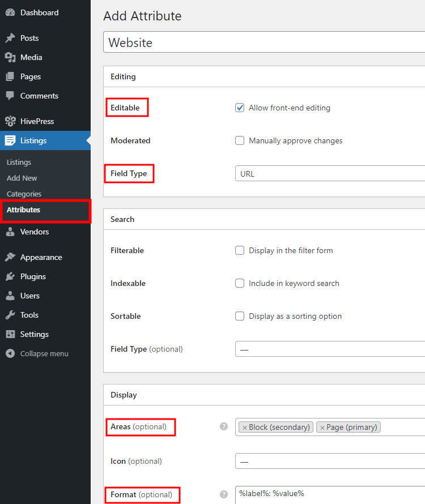Image resolution: width=425 pixels, height=504 pixels.
Task: Go to Attributes in the Listings submenu
Action: [x=24, y=210]
